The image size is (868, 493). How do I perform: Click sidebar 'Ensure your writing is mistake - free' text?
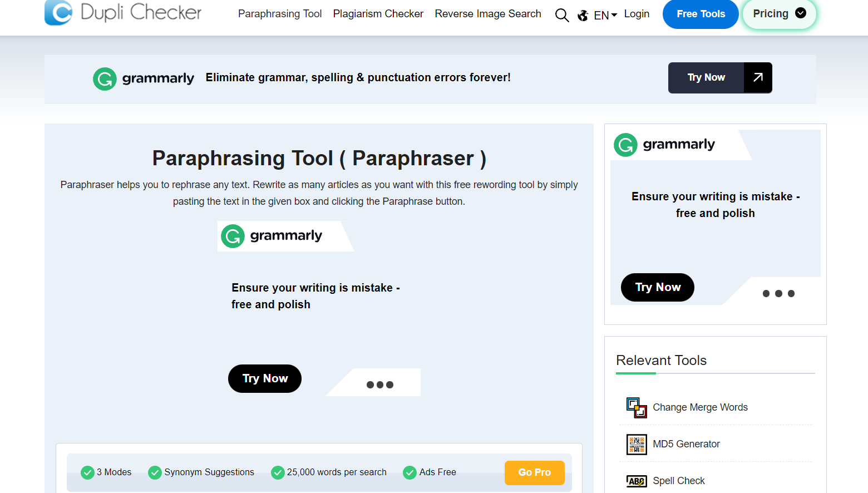716,205
